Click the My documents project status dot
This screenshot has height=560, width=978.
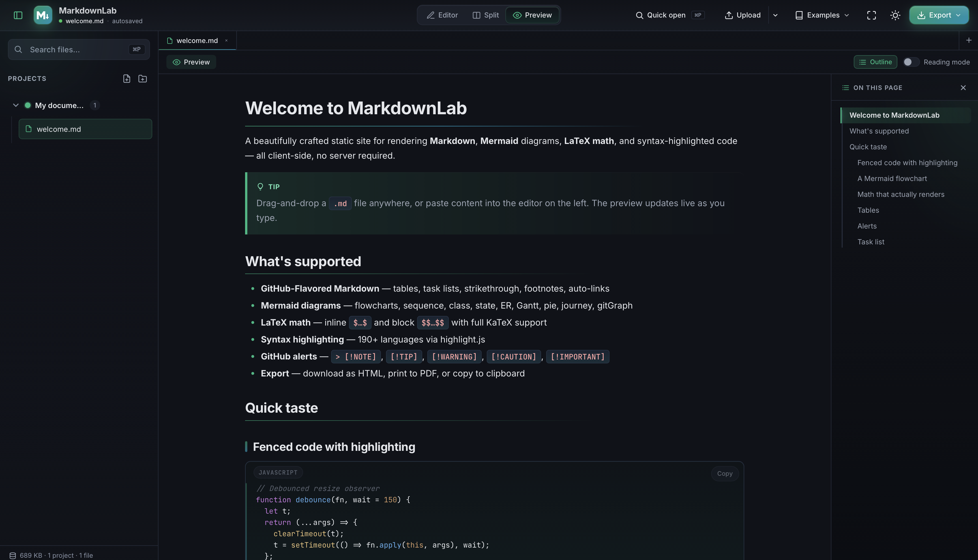[x=28, y=105]
